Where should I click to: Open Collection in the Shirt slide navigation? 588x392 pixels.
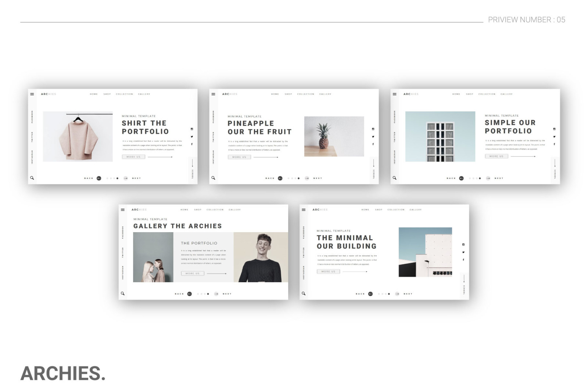[125, 94]
